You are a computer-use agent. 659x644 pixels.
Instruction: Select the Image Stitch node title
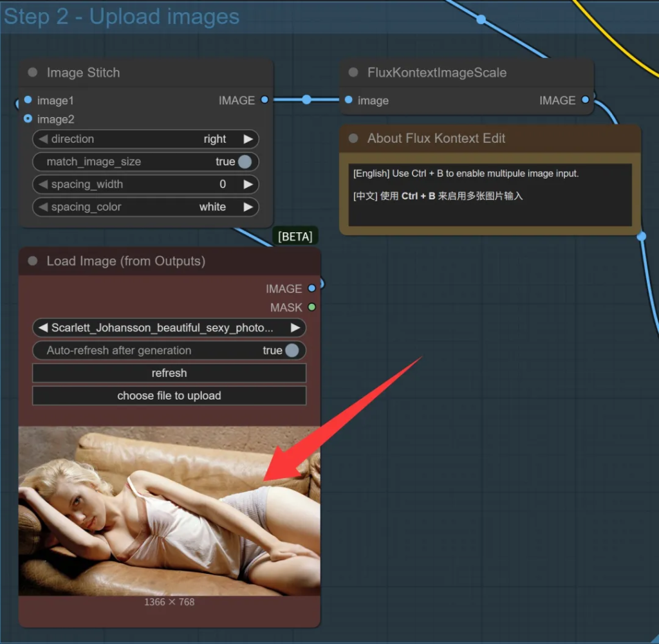click(x=83, y=73)
